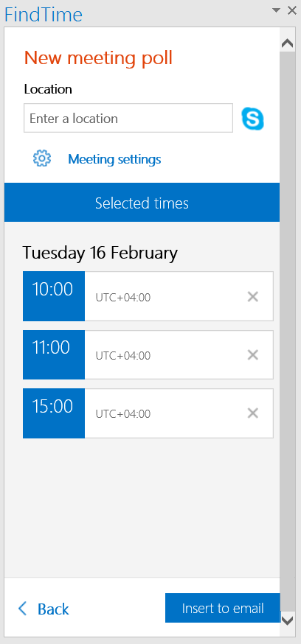Click the Insert to email button

pyautogui.click(x=223, y=608)
